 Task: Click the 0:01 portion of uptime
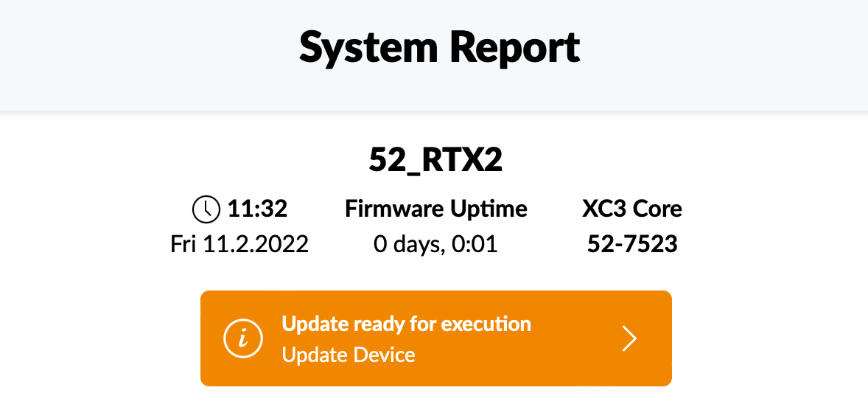(475, 244)
